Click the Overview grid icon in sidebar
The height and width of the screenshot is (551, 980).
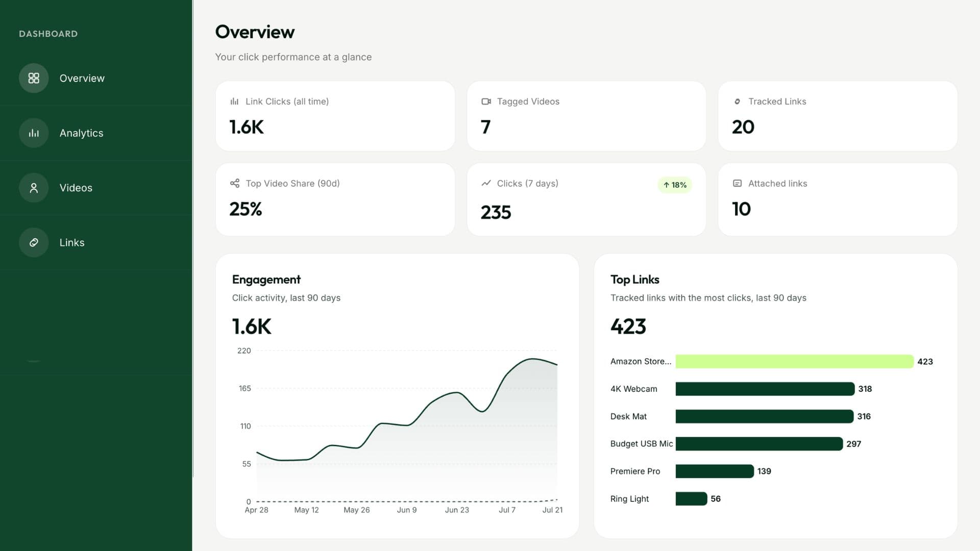[34, 78]
